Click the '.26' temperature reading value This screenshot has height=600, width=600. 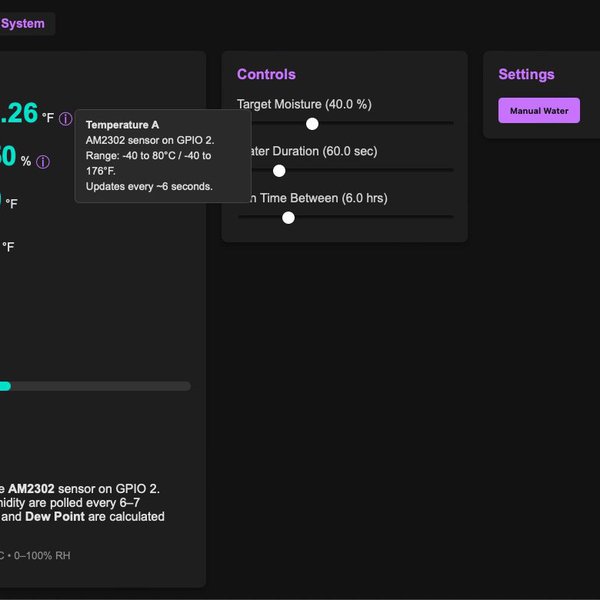[19, 113]
